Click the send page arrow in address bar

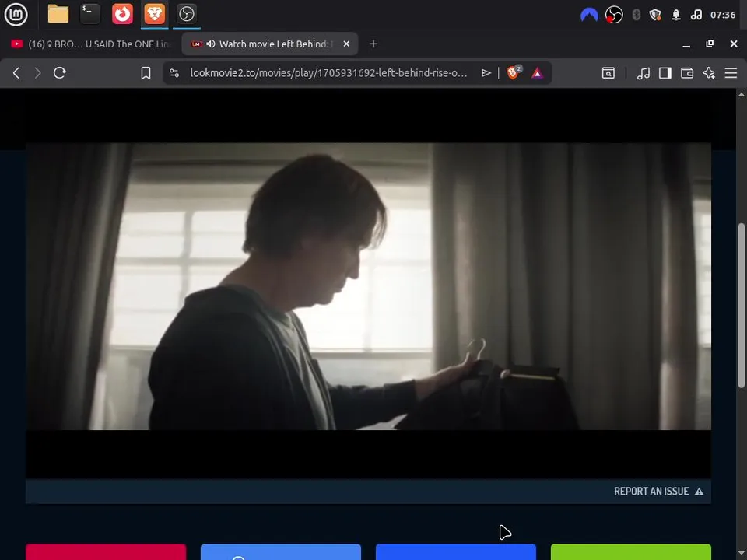coord(486,73)
